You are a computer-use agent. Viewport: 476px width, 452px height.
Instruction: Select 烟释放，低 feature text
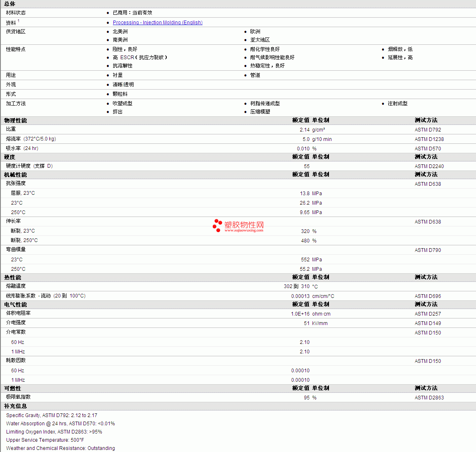point(400,49)
